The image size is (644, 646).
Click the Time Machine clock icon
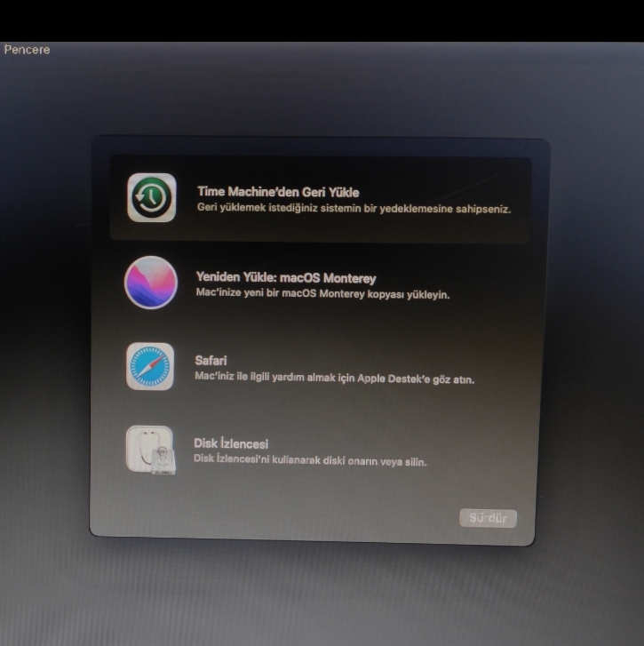[151, 197]
